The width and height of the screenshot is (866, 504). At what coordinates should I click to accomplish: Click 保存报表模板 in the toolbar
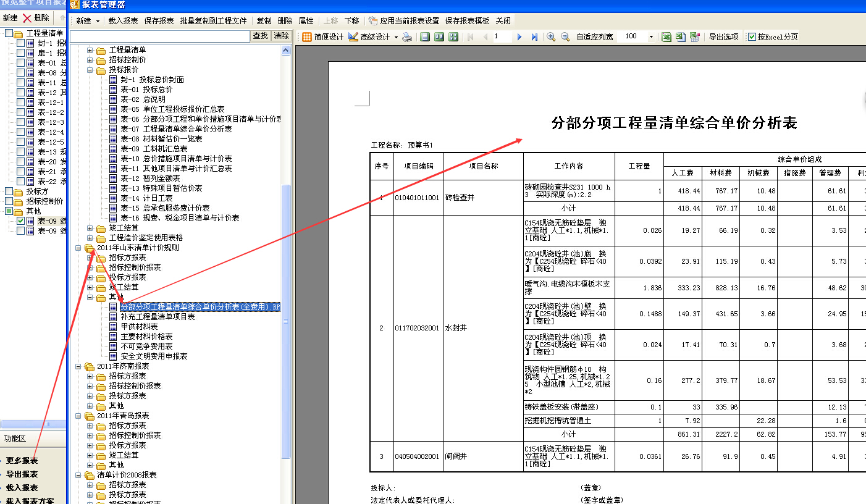(467, 21)
